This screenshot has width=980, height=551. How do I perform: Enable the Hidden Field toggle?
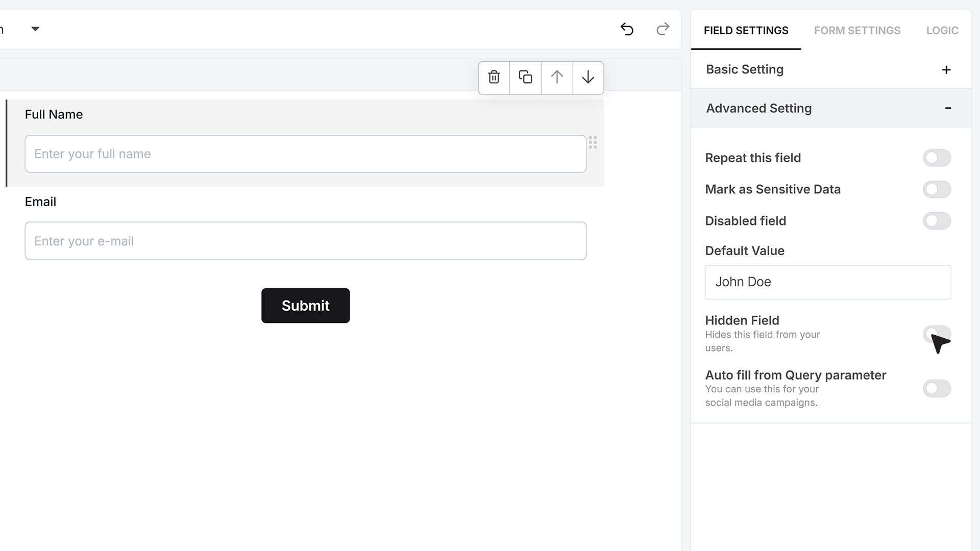point(937,334)
